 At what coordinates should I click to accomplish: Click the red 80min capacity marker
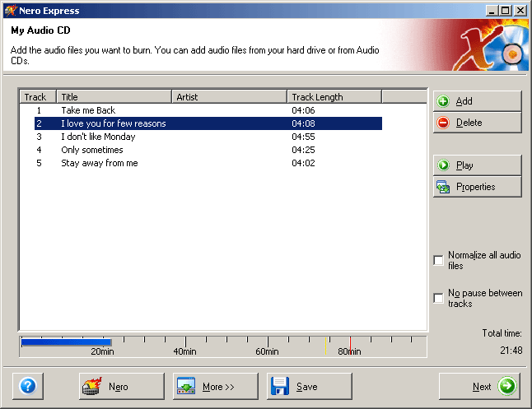point(350,346)
